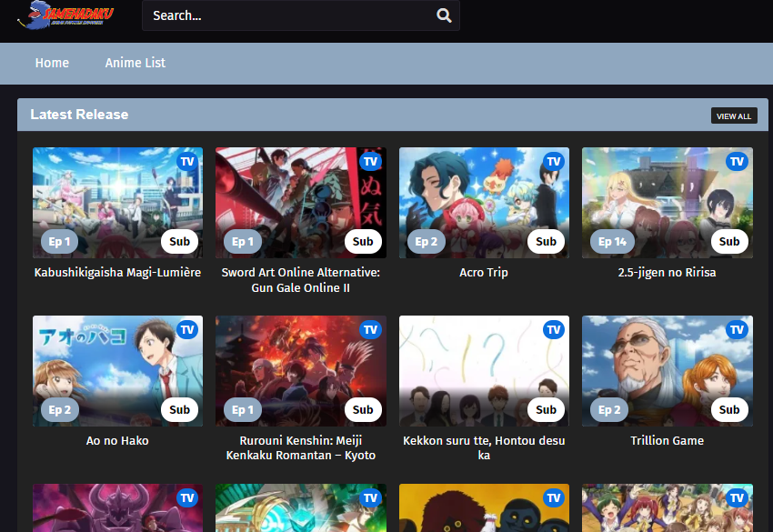
Task: Click Ep 1 badge on Sword Art Online card
Action: coord(243,242)
